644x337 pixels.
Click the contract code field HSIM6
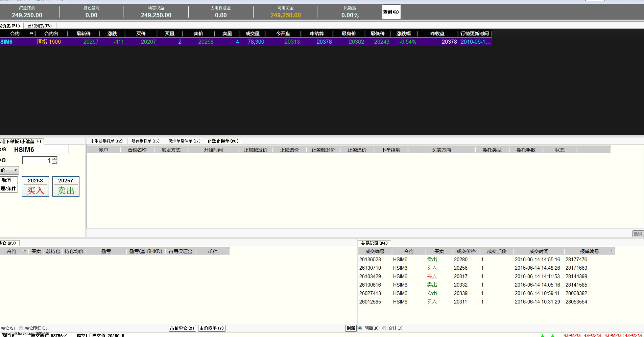click(41, 150)
